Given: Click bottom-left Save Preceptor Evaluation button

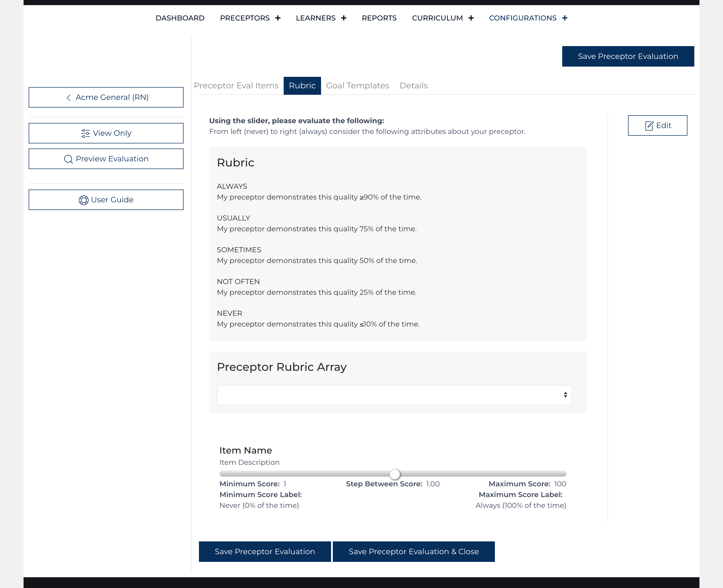Looking at the screenshot, I should (264, 551).
